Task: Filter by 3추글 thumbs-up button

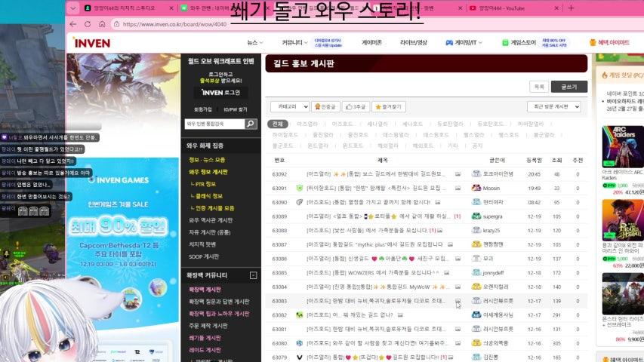Action: [356, 106]
